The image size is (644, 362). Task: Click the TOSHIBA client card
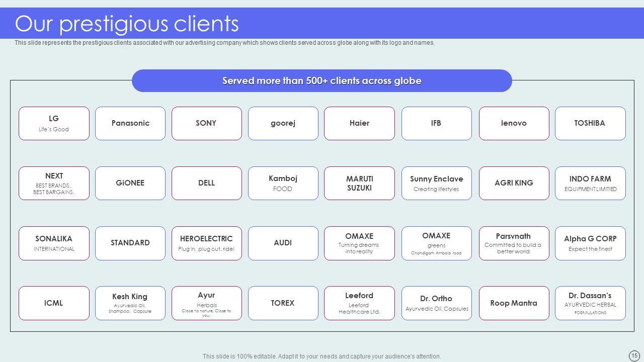coord(590,123)
